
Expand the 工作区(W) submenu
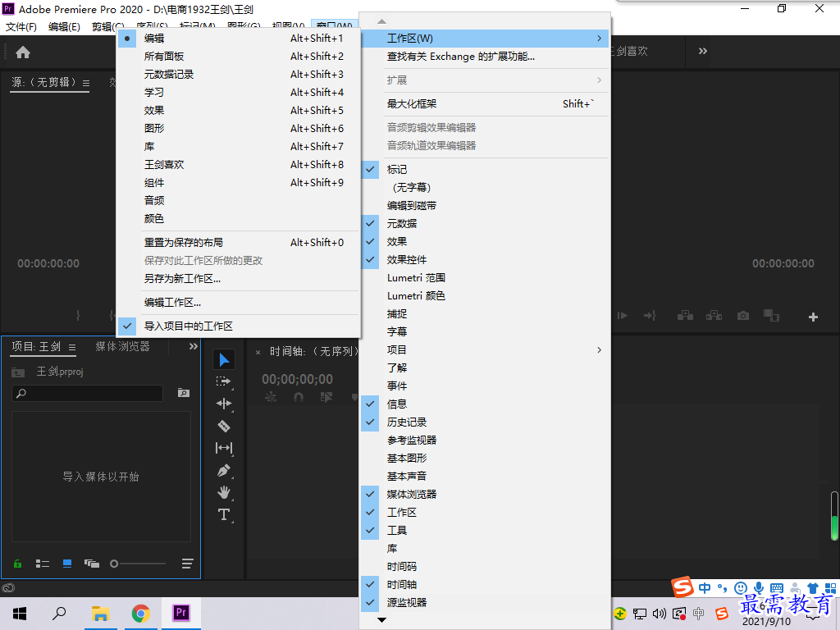tap(485, 38)
